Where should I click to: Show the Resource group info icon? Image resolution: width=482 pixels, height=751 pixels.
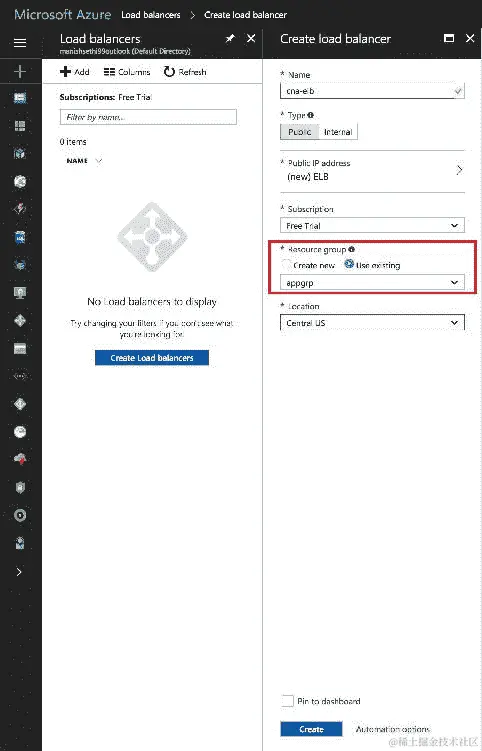click(x=352, y=249)
